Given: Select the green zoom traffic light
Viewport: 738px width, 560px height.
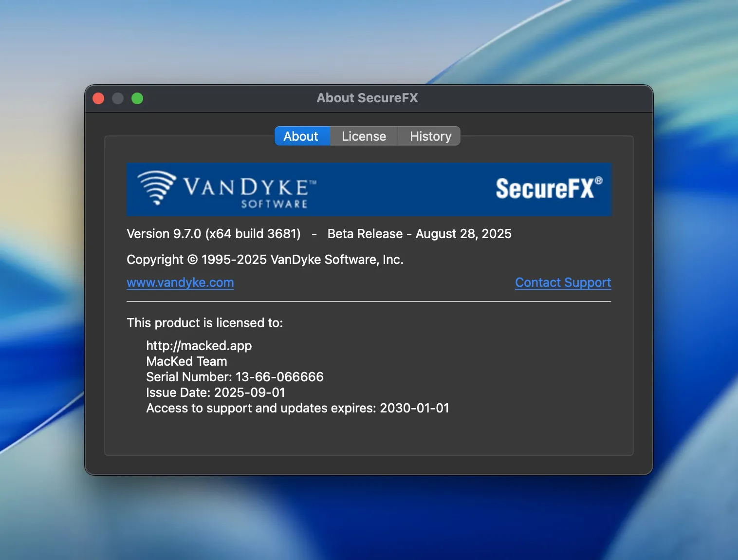Looking at the screenshot, I should click(x=137, y=98).
